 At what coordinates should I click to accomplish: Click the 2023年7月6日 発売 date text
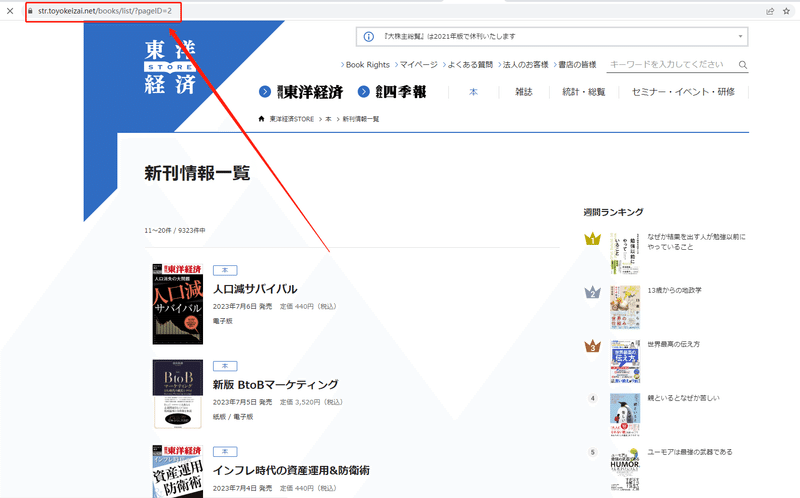tap(242, 307)
